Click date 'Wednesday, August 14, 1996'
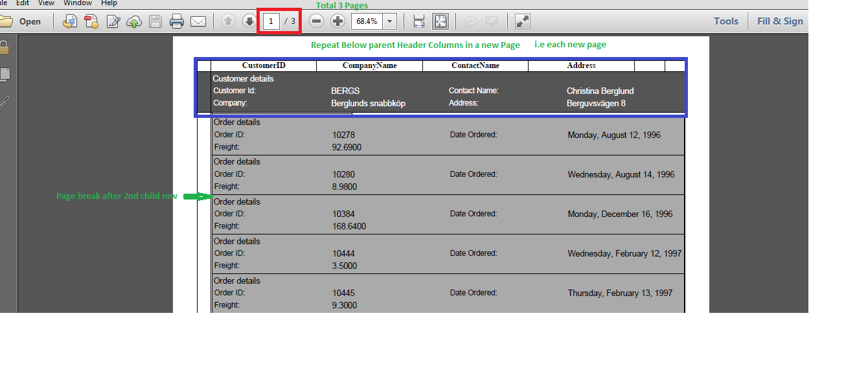 (621, 175)
